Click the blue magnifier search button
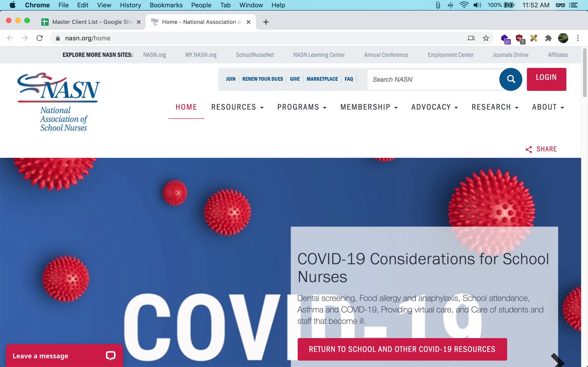This screenshot has width=588, height=367. [511, 79]
